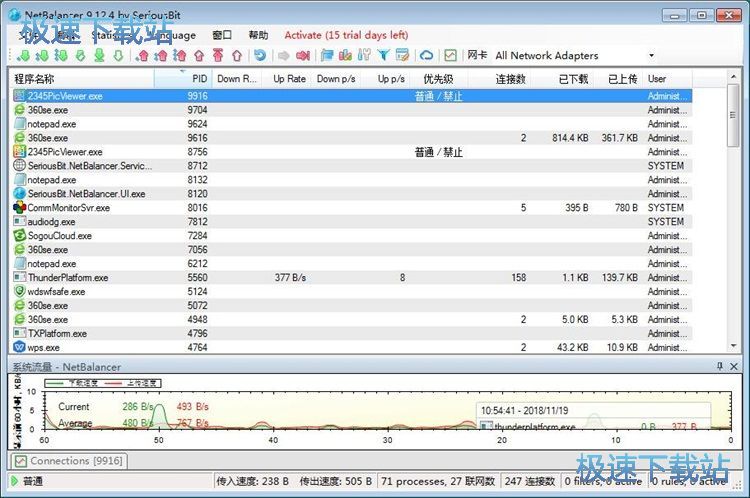The image size is (750, 498).
Task: Open the 窗口 menu
Action: click(222, 35)
